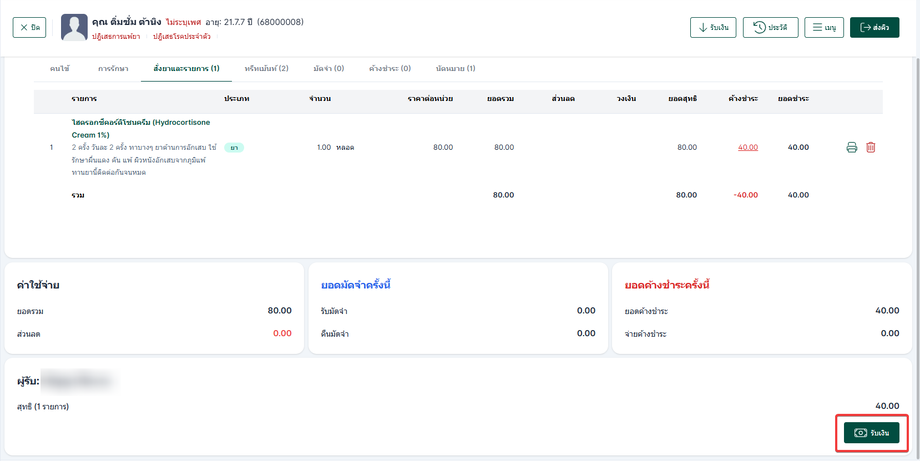Open the ค้างชำระ (0) tab

(x=390, y=69)
